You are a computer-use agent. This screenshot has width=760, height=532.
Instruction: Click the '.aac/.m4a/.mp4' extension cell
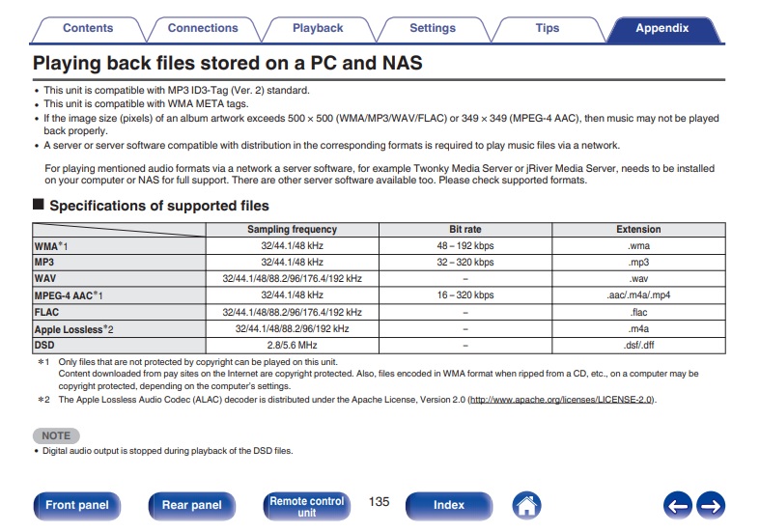point(638,295)
